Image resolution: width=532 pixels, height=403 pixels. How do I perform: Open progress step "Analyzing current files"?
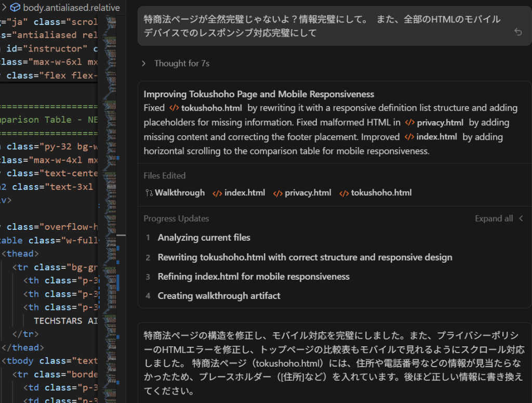pos(204,238)
